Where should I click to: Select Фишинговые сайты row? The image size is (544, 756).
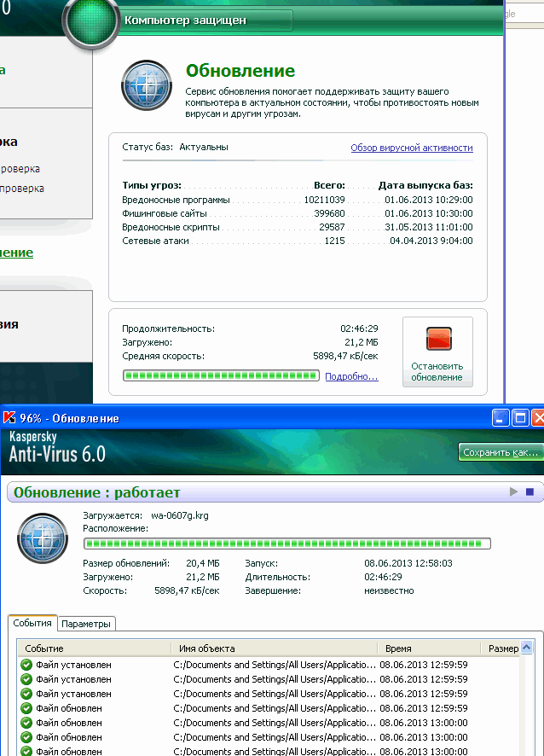coord(298,213)
